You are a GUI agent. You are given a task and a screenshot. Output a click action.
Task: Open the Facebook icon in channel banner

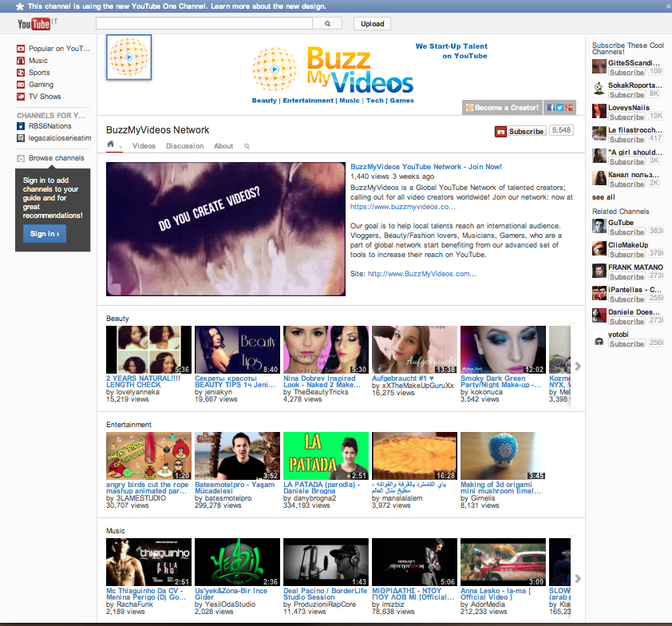coord(551,108)
